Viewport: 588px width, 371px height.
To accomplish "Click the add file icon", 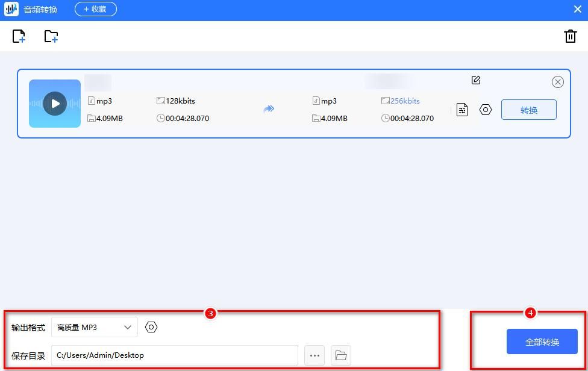I will coord(19,36).
